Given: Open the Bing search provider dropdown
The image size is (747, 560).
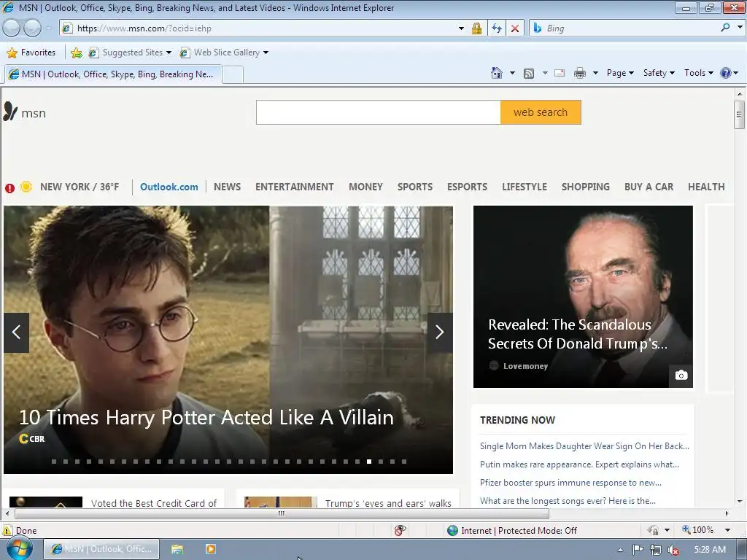Looking at the screenshot, I should 740,27.
